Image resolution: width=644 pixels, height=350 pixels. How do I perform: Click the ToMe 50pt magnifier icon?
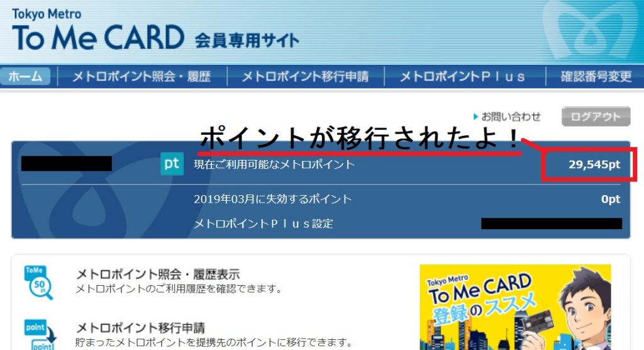pyautogui.click(x=38, y=282)
